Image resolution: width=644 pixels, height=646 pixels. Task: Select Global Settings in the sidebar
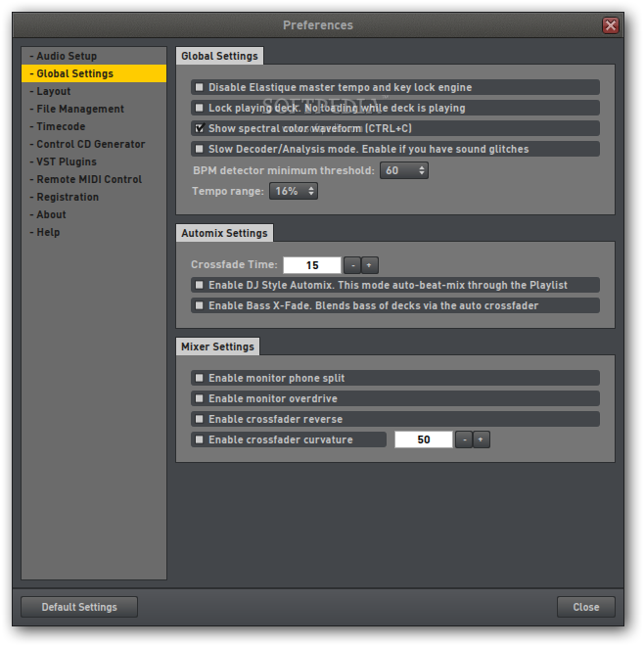94,73
